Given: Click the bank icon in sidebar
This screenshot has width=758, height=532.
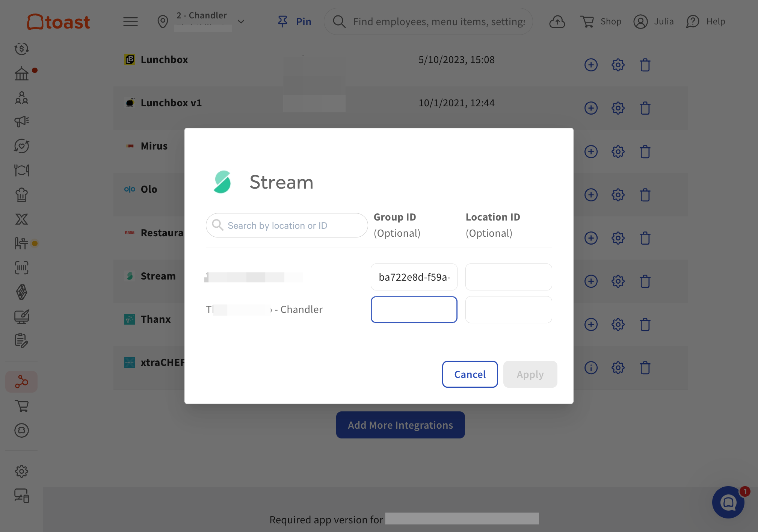Looking at the screenshot, I should [x=22, y=73].
